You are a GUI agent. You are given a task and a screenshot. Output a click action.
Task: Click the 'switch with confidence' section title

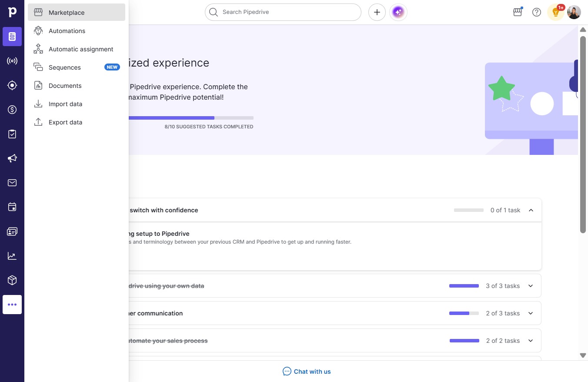click(x=164, y=210)
